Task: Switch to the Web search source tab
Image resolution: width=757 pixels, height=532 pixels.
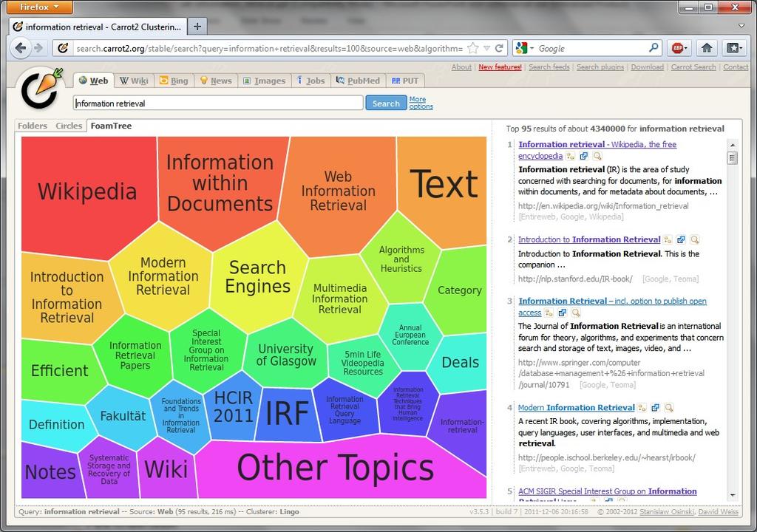Action: tap(94, 81)
